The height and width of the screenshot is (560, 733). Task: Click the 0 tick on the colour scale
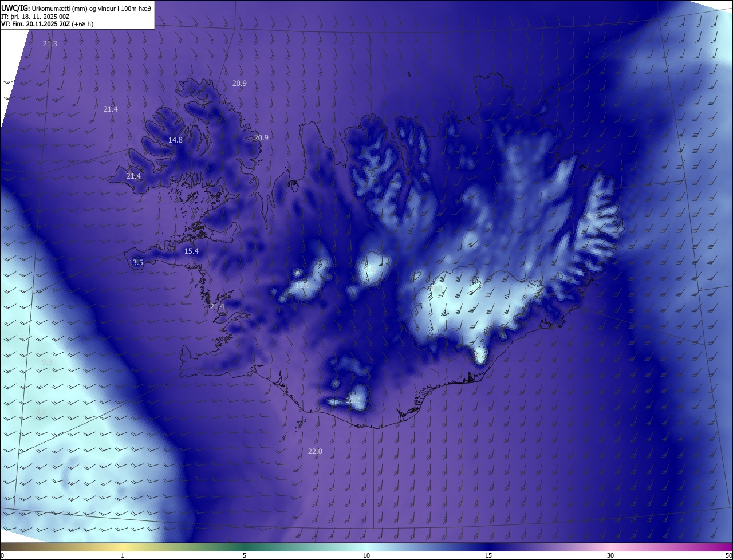click(2, 556)
